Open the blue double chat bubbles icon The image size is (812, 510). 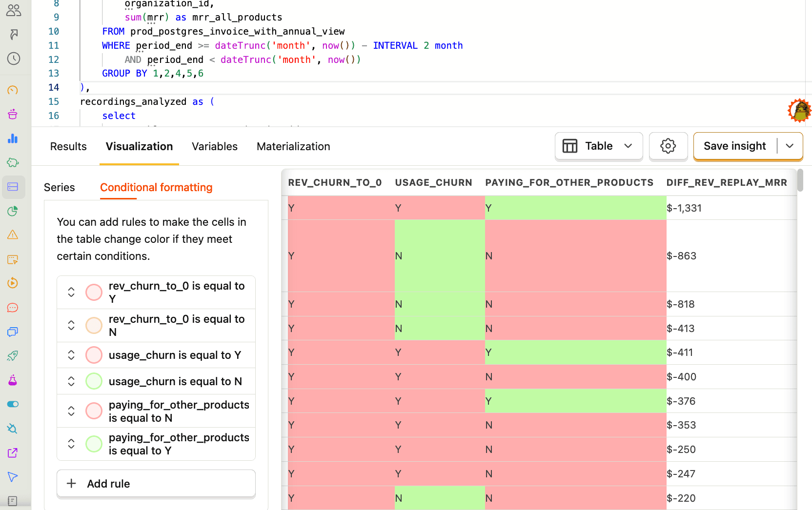point(13,332)
